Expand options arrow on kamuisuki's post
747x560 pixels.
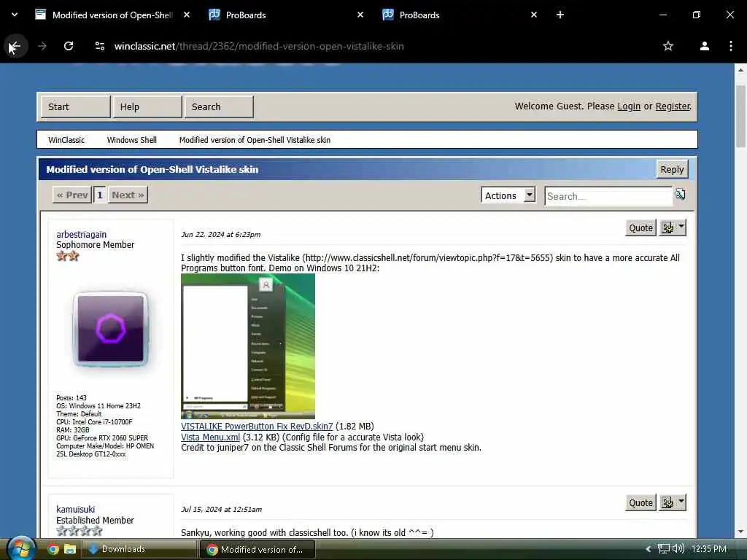point(681,502)
